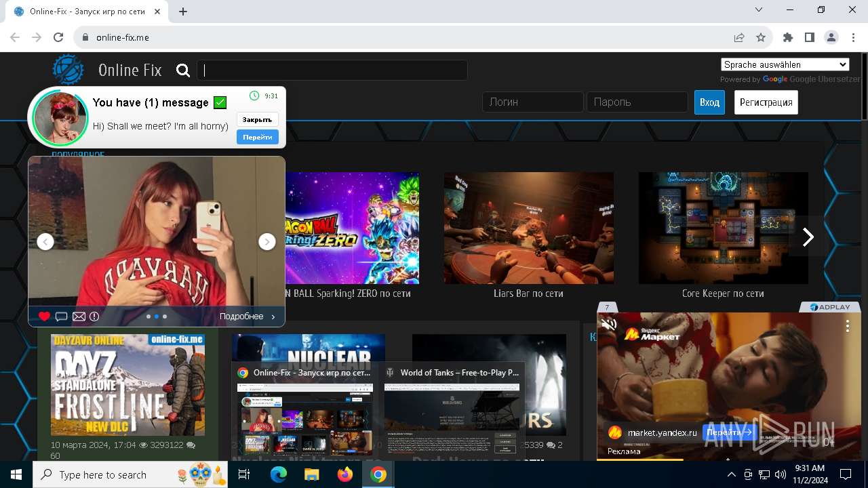The width and height of the screenshot is (868, 488).
Task: Click the Пароль password field
Action: (637, 102)
